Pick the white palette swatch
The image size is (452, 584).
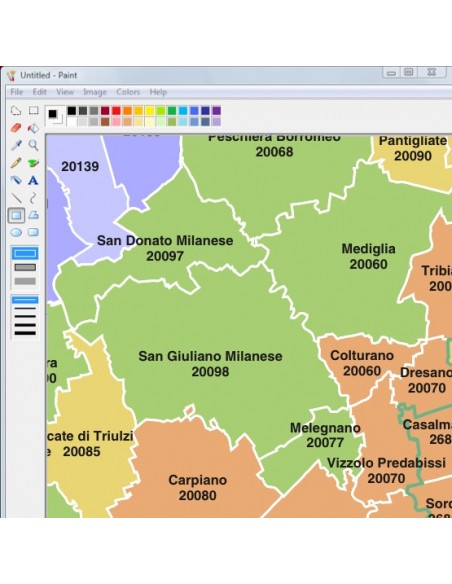(71, 121)
